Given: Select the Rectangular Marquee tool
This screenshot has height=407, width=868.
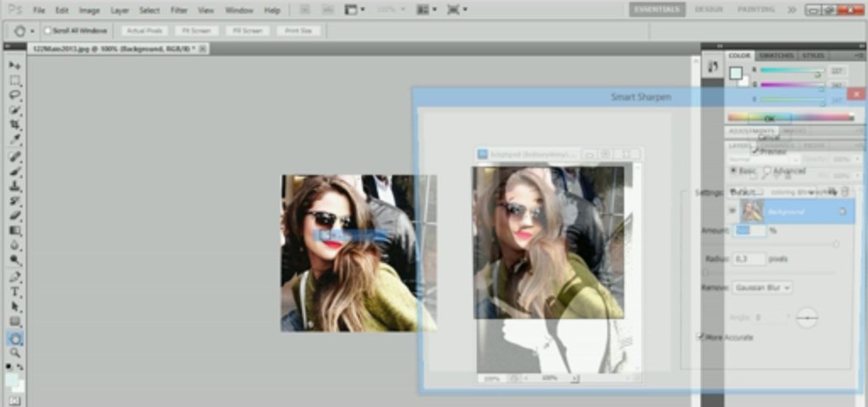Looking at the screenshot, I should point(15,80).
